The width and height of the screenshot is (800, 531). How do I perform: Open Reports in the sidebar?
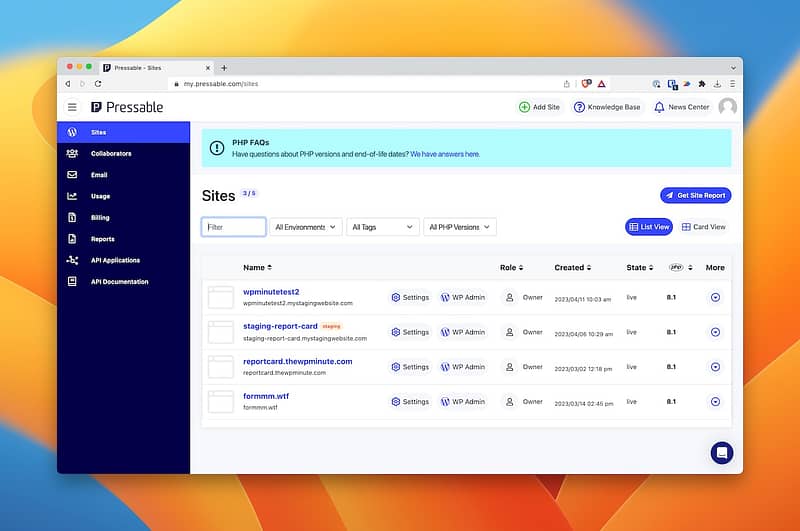click(123, 239)
